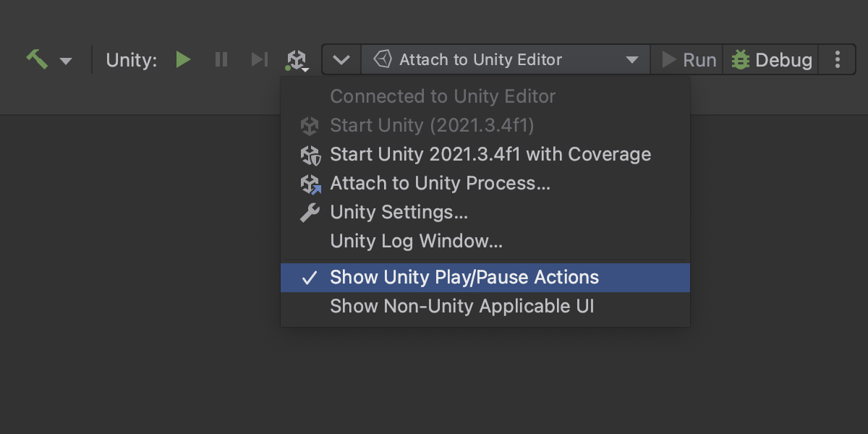Open the Attach to Unity Editor dropdown
The image size is (868, 434).
coord(506,60)
